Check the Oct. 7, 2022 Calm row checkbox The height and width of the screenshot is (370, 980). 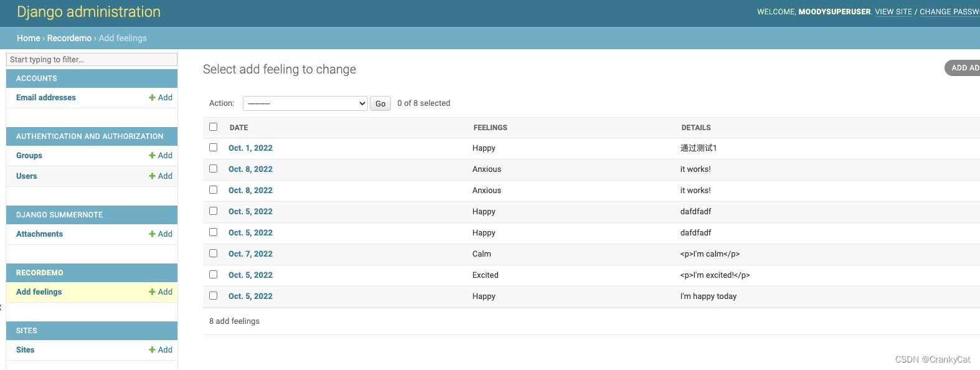click(213, 254)
